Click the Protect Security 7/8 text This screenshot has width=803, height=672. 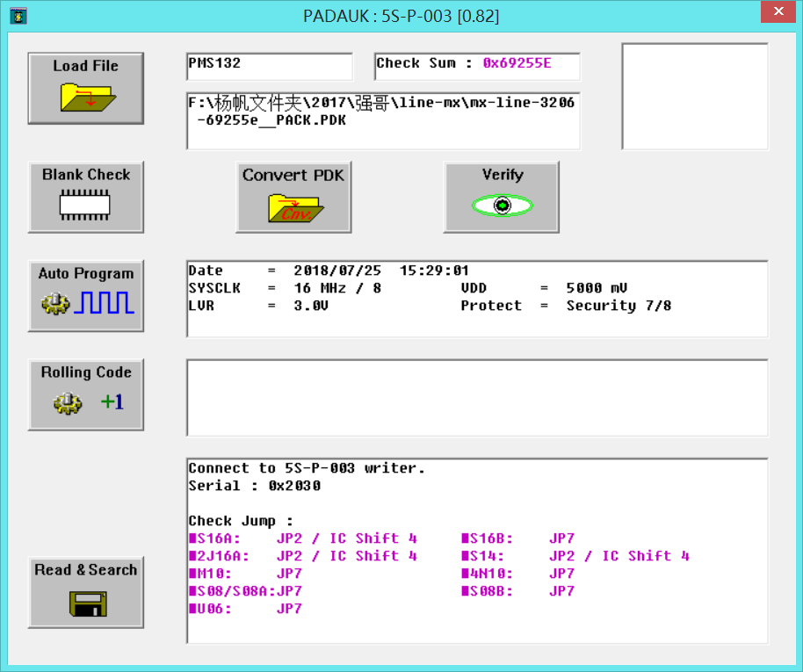[x=566, y=306]
